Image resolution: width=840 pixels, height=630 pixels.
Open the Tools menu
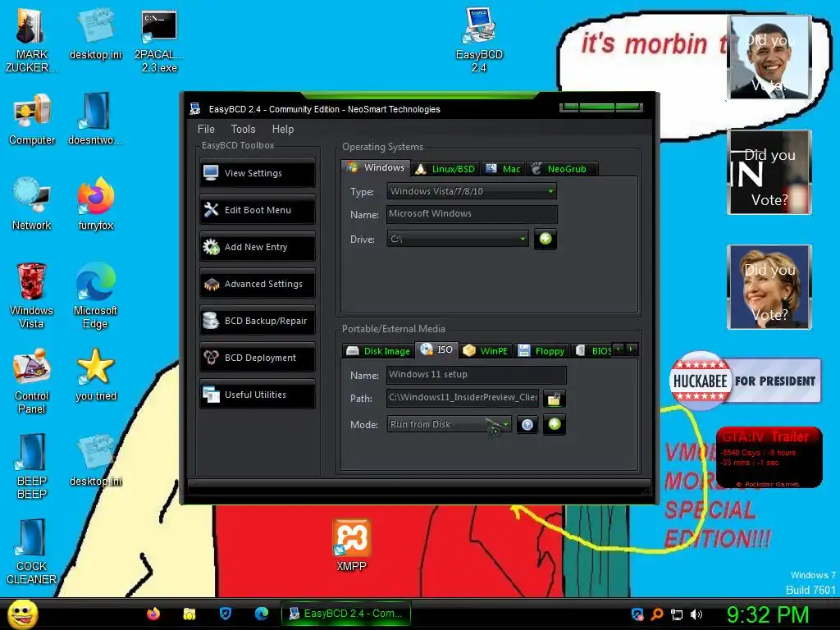[x=243, y=129]
